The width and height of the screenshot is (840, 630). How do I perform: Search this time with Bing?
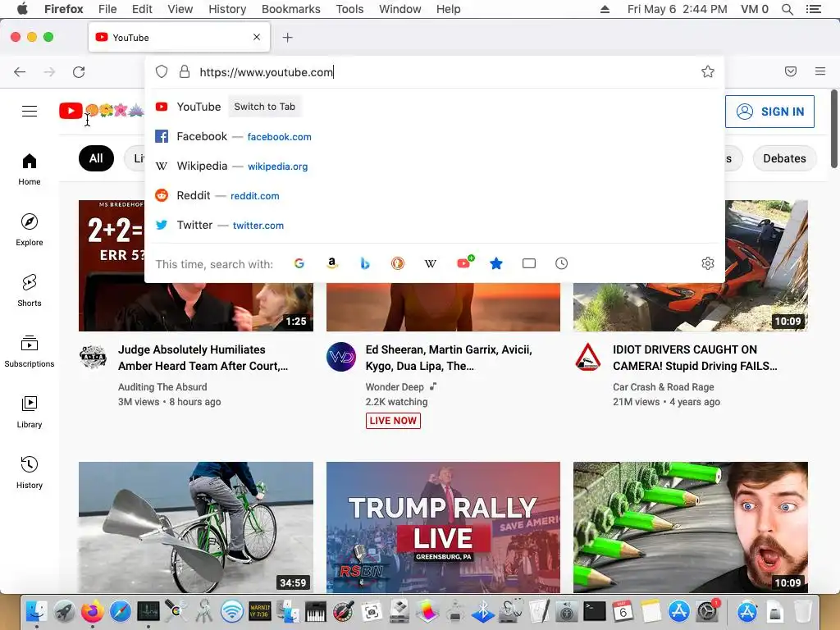point(365,263)
